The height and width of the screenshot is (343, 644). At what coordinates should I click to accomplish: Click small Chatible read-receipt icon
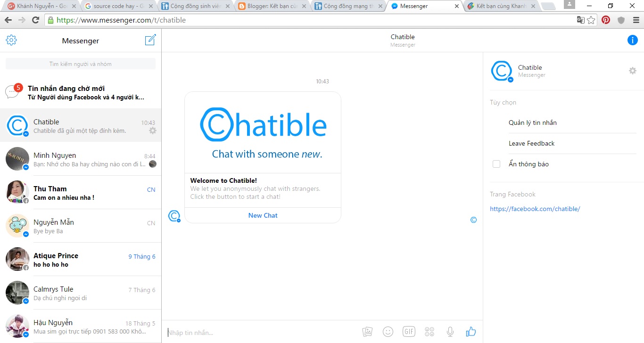(474, 220)
